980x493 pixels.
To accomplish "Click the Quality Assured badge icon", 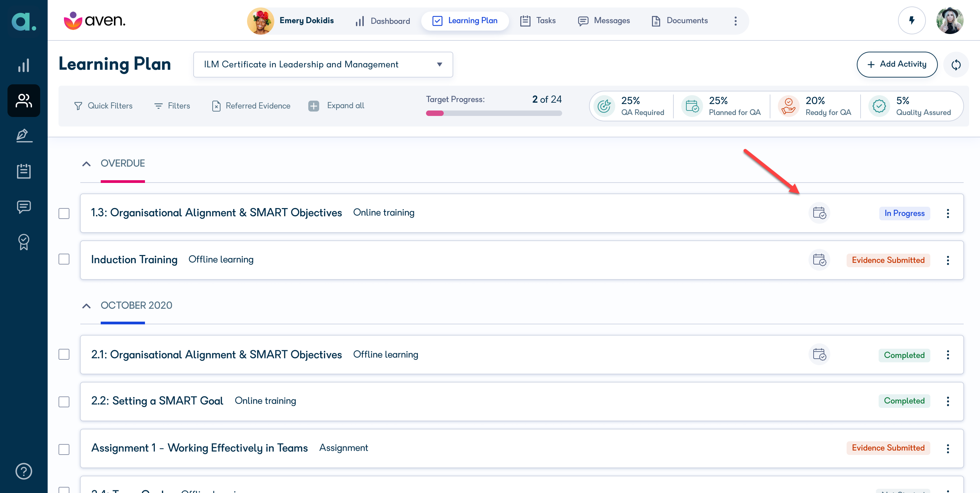I will (x=879, y=106).
